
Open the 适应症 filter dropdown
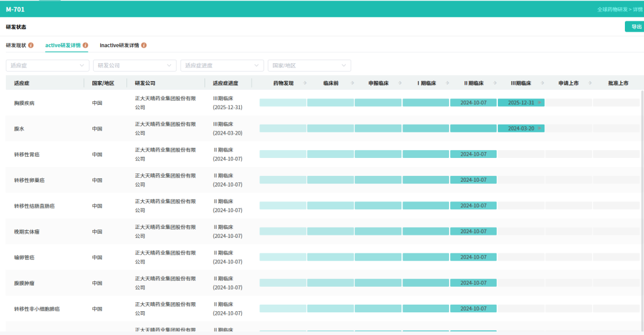(47, 66)
